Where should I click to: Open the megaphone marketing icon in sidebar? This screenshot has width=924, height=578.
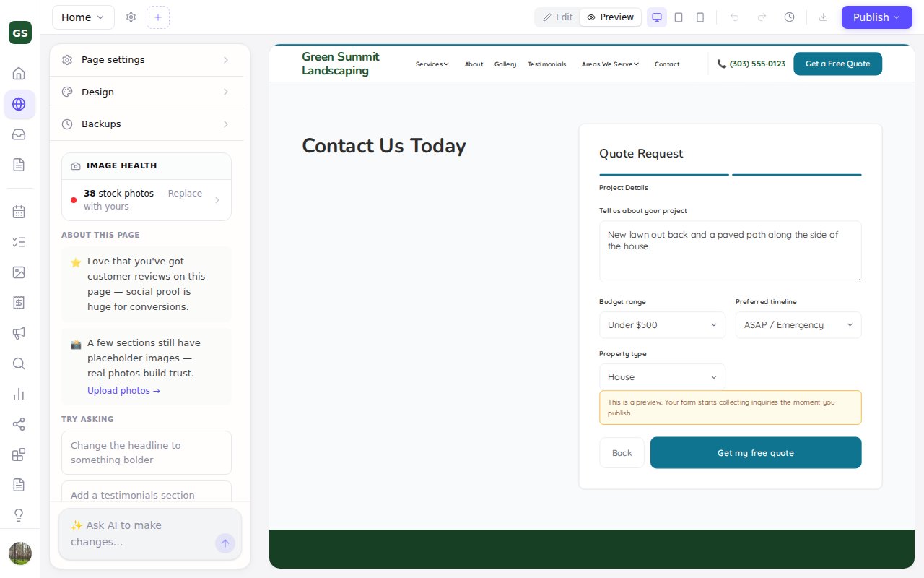pyautogui.click(x=19, y=333)
